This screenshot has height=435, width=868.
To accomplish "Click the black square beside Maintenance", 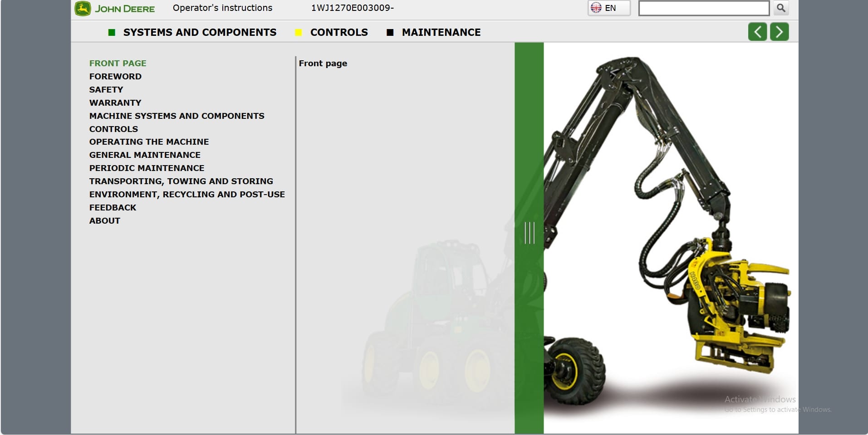I will [390, 32].
